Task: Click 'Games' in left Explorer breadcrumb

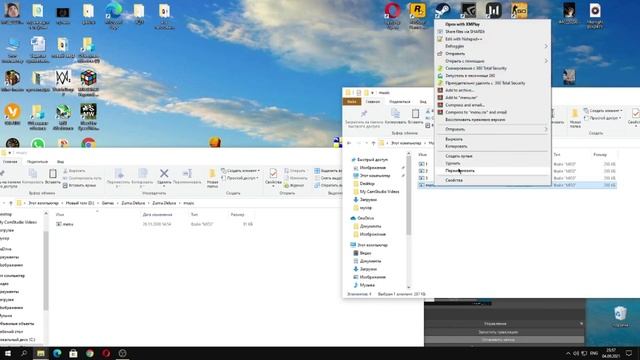Action: [x=108, y=203]
